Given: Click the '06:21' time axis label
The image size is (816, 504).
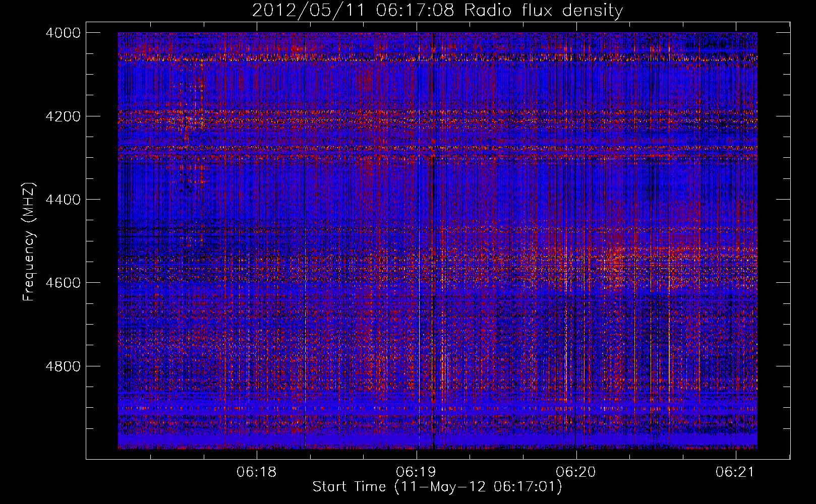Looking at the screenshot, I should point(735,472).
